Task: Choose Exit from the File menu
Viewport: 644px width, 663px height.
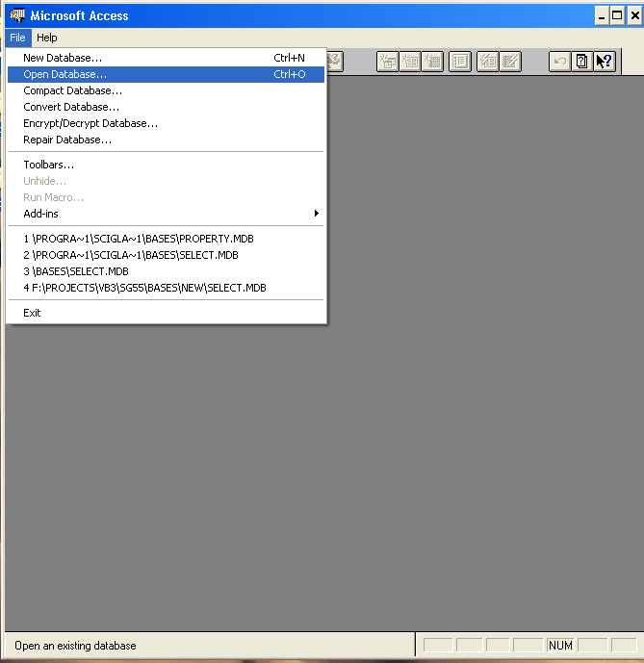Action: click(x=166, y=313)
